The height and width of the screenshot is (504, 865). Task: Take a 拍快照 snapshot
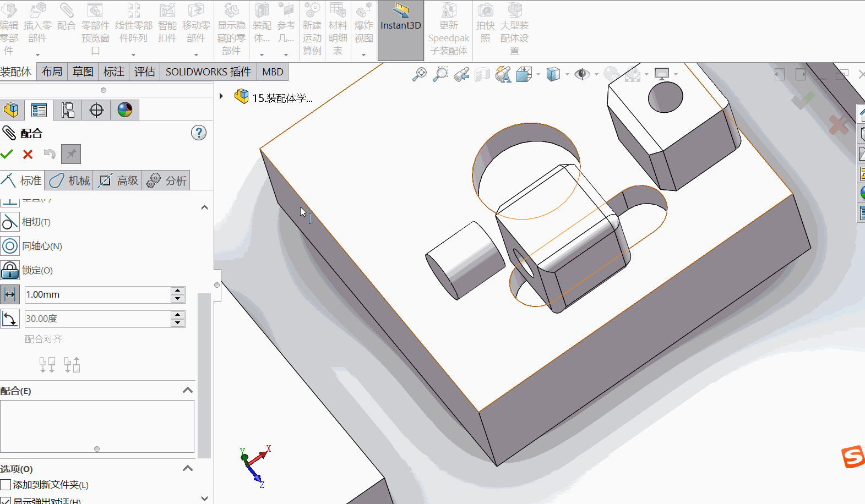[x=485, y=23]
